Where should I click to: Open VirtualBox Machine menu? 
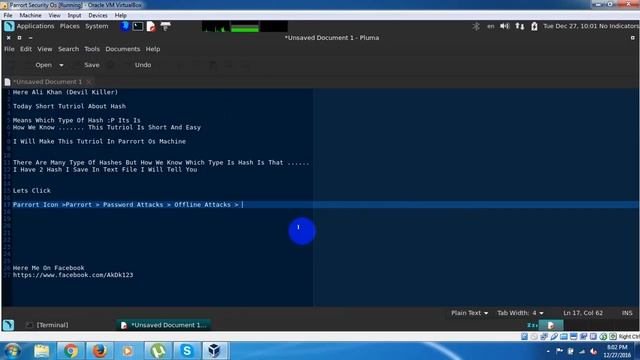tap(31, 16)
